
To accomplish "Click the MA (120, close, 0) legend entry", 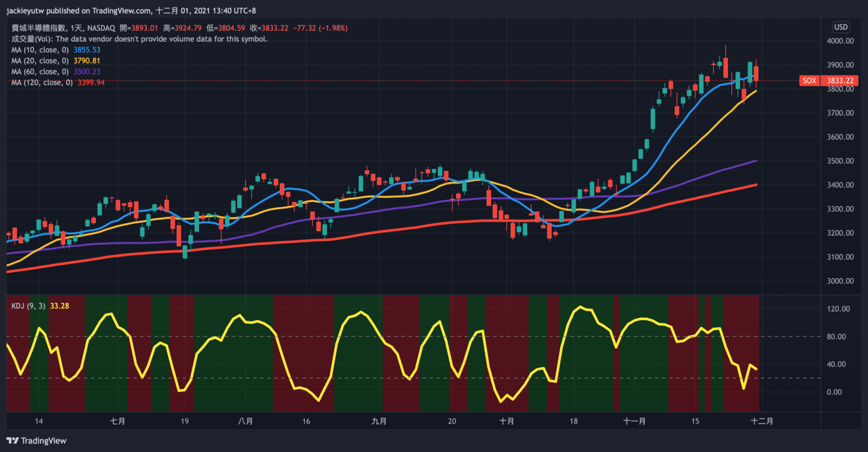I will click(42, 82).
